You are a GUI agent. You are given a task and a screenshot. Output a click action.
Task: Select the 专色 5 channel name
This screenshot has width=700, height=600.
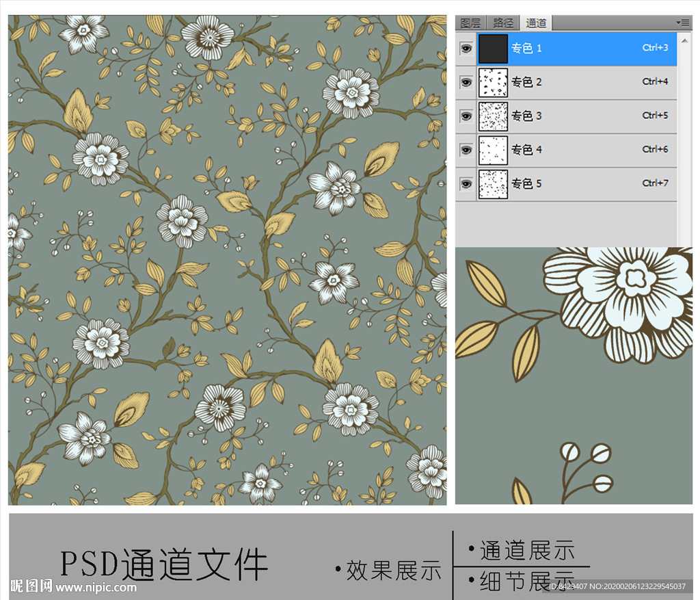tap(526, 183)
